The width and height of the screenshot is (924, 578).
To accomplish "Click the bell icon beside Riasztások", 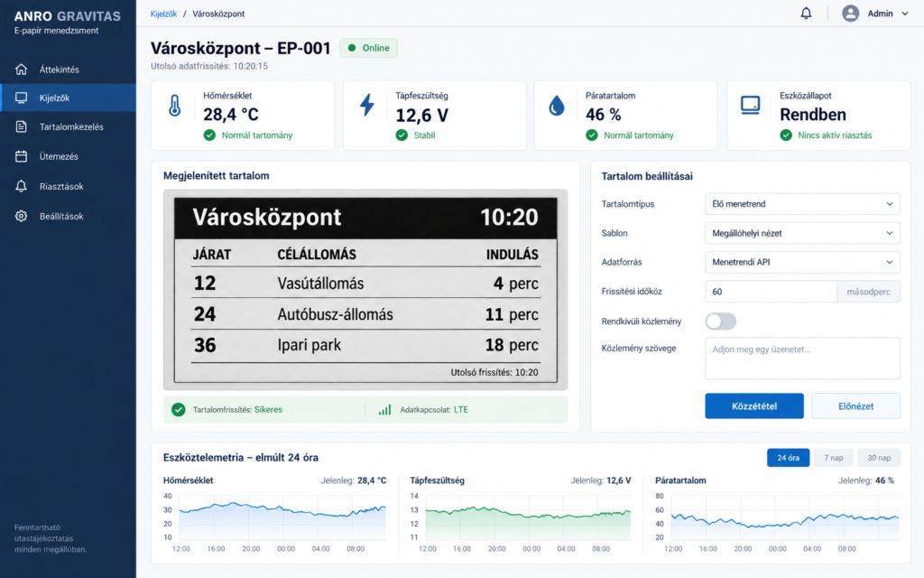I will (22, 186).
